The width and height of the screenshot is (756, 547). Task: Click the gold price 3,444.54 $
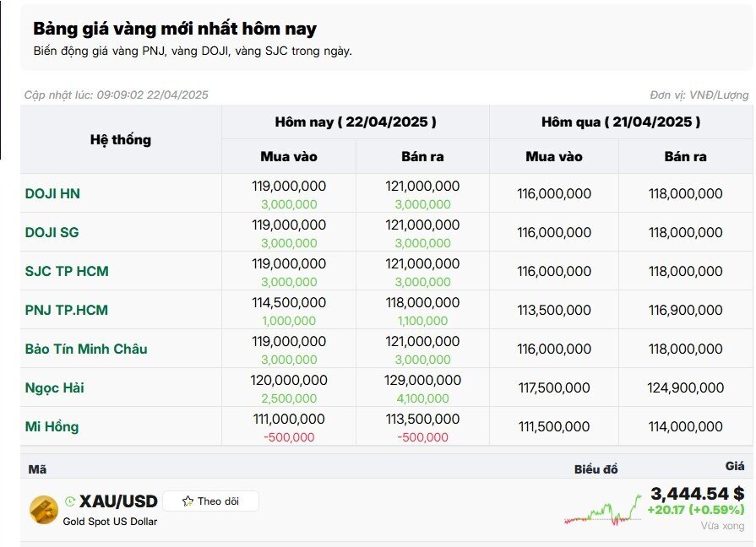[x=697, y=494]
